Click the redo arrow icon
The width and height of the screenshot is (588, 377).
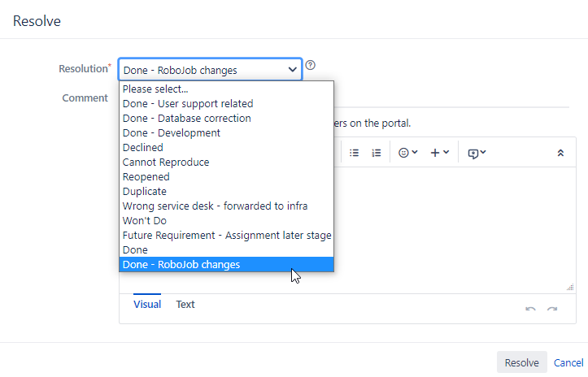552,310
